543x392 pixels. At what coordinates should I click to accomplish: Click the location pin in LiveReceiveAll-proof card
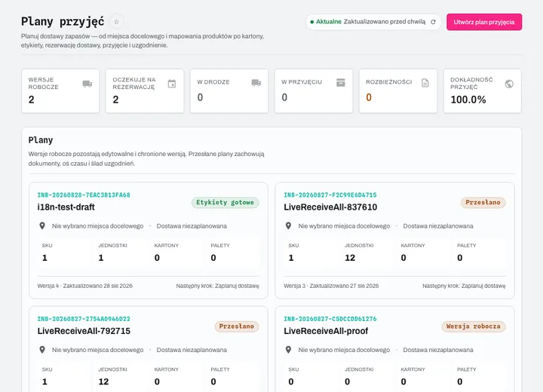[288, 350]
